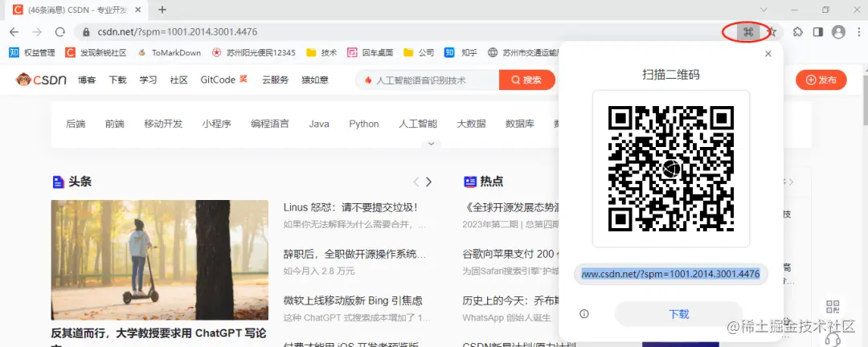The image size is (868, 347).
Task: Select the Java category tab
Action: point(319,124)
